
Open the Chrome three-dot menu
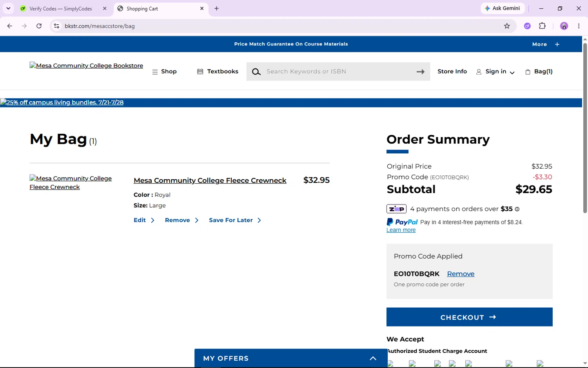pyautogui.click(x=579, y=26)
